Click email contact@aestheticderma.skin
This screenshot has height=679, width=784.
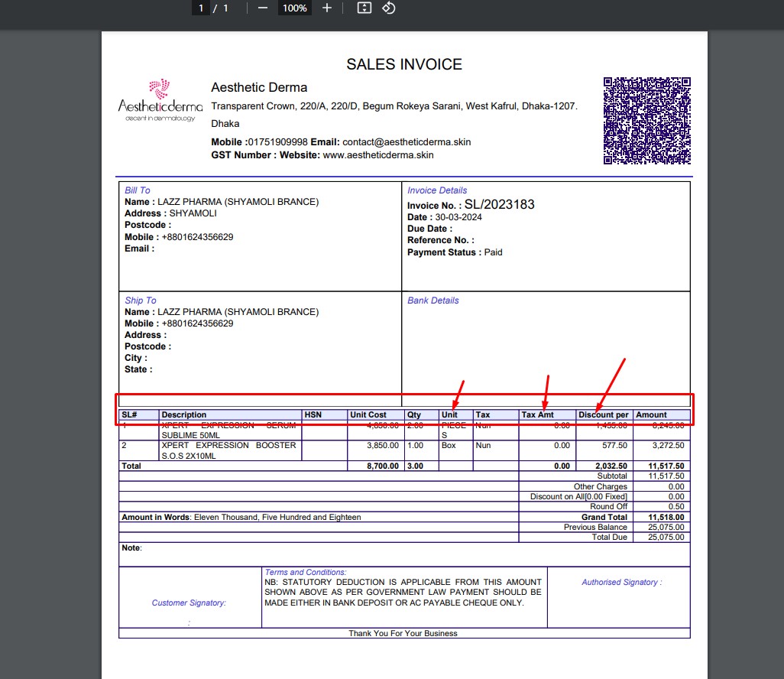[x=407, y=142]
